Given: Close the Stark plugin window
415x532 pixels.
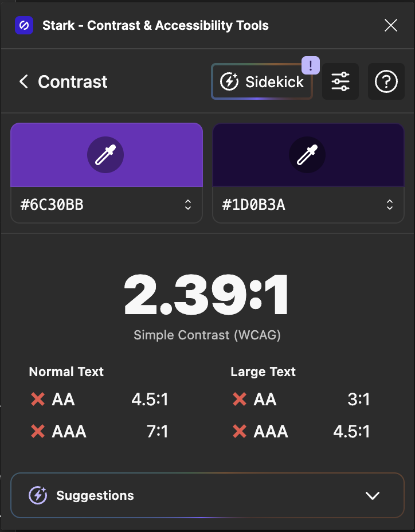Looking at the screenshot, I should click(391, 25).
